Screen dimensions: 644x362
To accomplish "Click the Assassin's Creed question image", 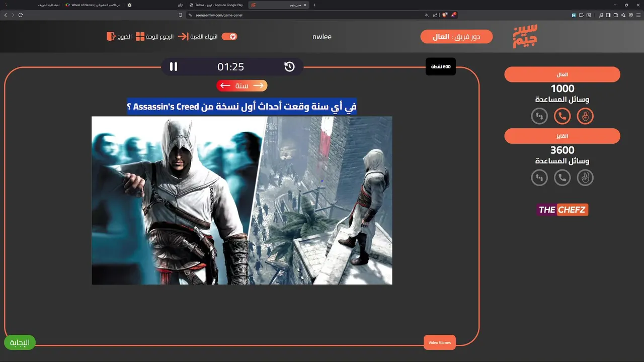I will tap(242, 200).
